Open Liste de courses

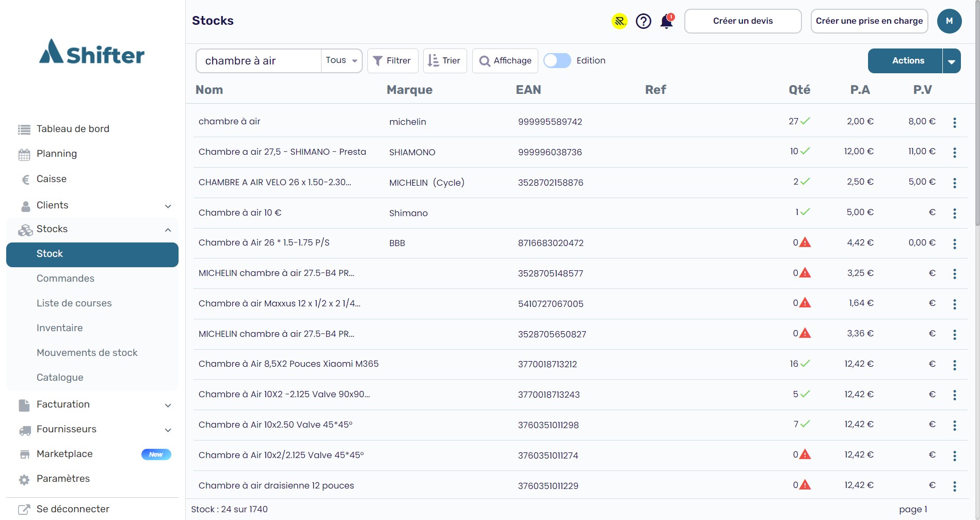click(74, 303)
